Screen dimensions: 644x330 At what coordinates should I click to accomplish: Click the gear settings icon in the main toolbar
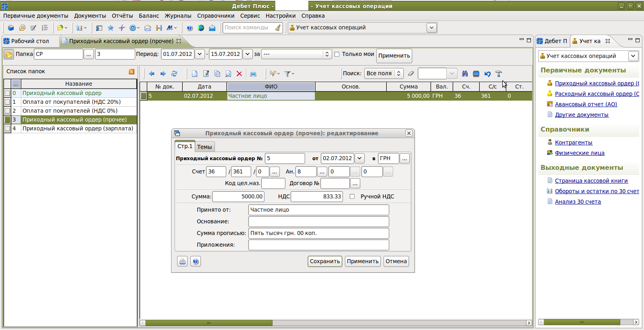point(132,28)
